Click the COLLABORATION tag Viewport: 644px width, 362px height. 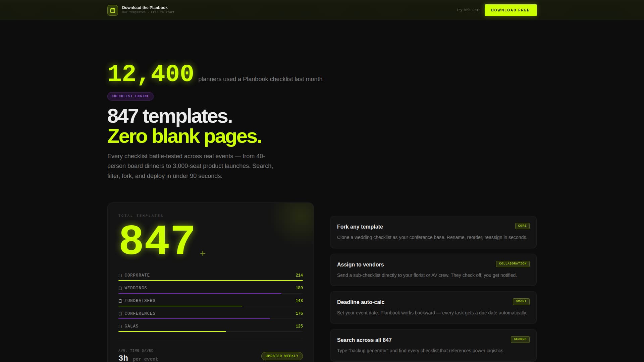point(513,264)
